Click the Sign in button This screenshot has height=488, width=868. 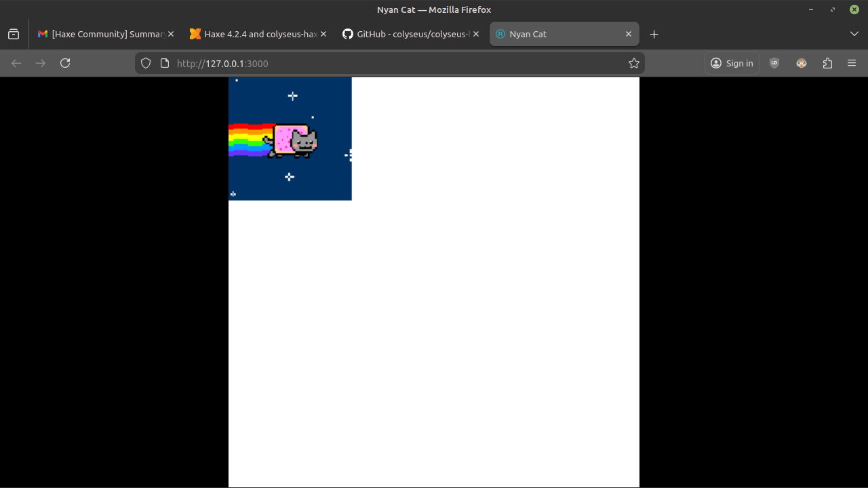(732, 63)
